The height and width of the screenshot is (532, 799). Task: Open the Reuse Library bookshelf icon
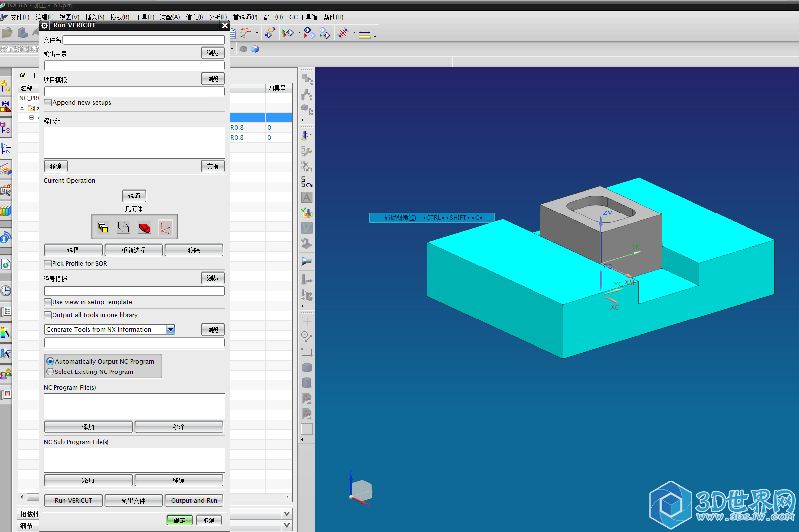(5, 211)
